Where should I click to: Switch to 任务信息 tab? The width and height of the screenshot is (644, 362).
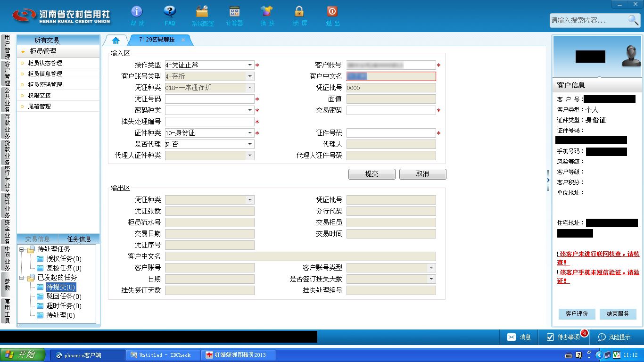79,239
